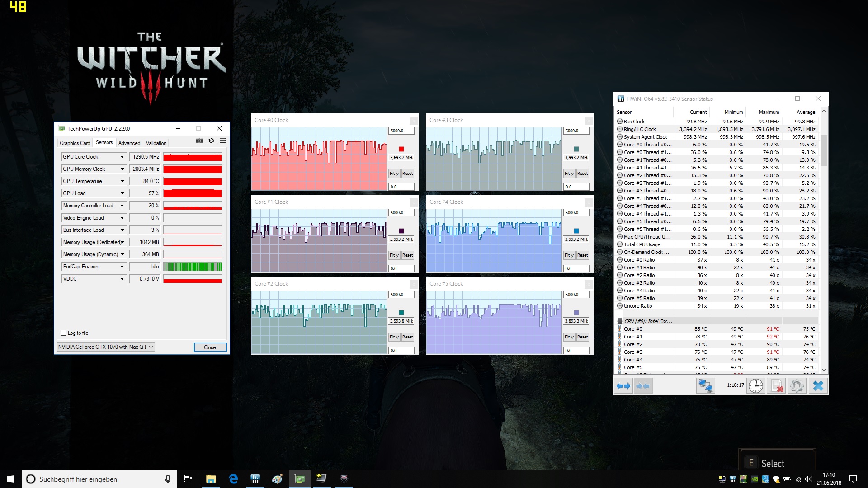Viewport: 868px width, 488px height.
Task: Click HWiNFO expand columns arrows icon
Action: pos(623,386)
